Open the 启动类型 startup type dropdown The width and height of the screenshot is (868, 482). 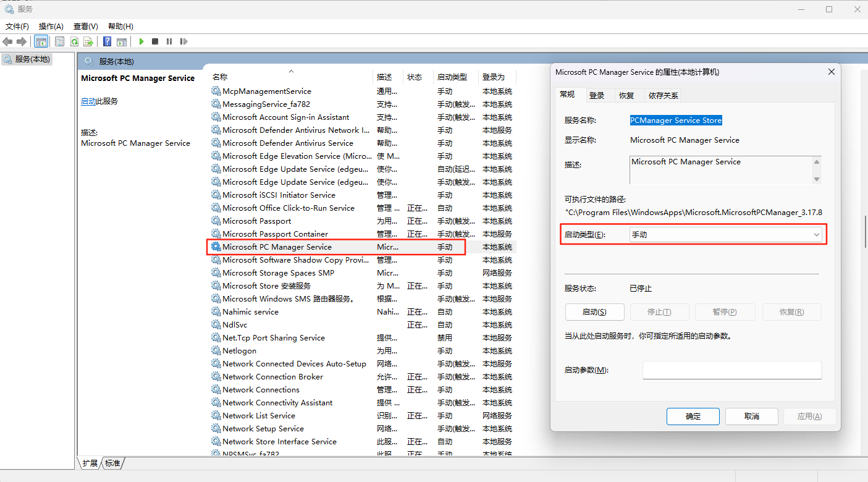click(725, 235)
